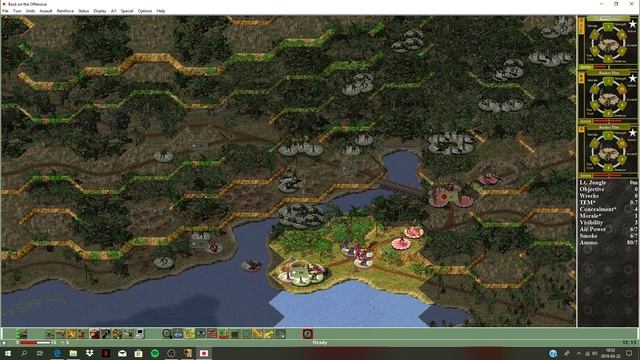Click the red action bar under the third unit card

point(607,176)
